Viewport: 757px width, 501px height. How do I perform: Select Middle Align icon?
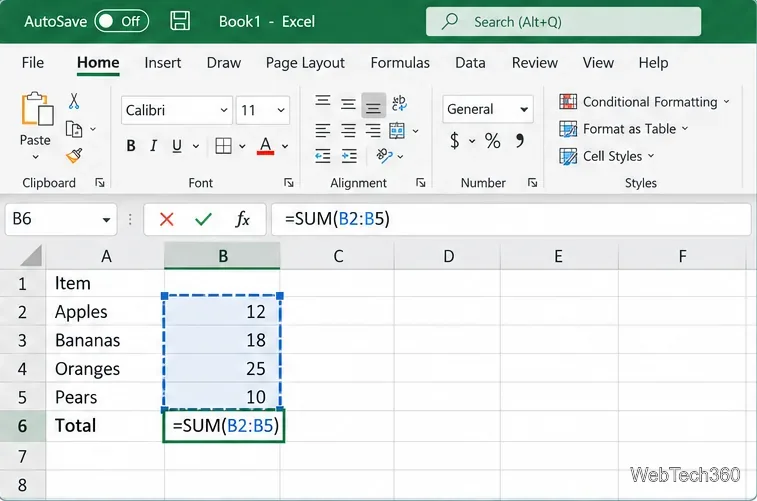click(348, 104)
